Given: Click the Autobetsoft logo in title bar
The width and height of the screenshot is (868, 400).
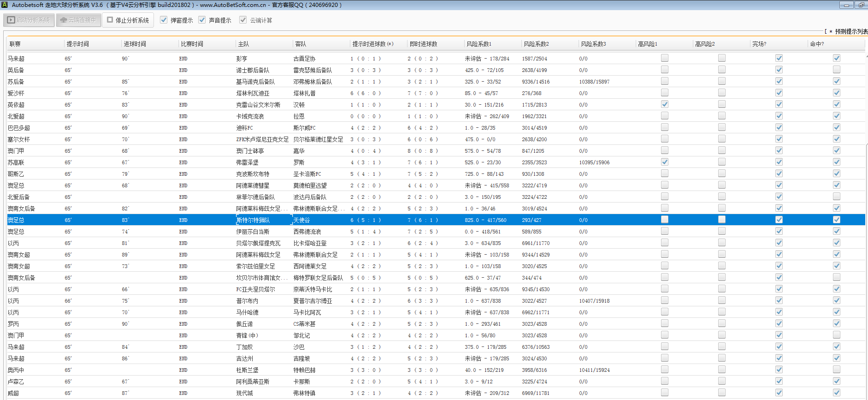Looking at the screenshot, I should coord(5,5).
